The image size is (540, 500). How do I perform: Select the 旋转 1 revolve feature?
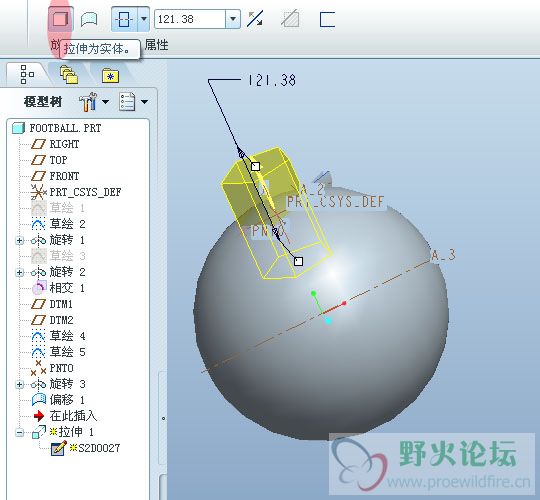point(67,240)
